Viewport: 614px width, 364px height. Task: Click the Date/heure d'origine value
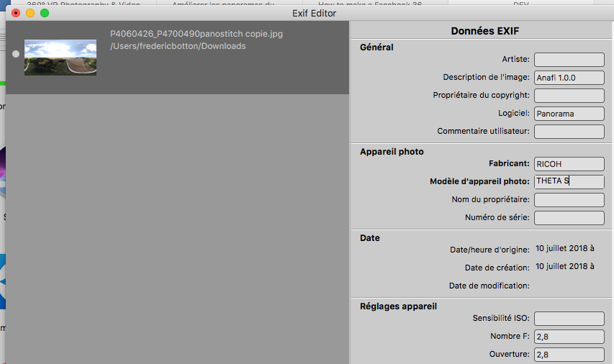point(564,248)
